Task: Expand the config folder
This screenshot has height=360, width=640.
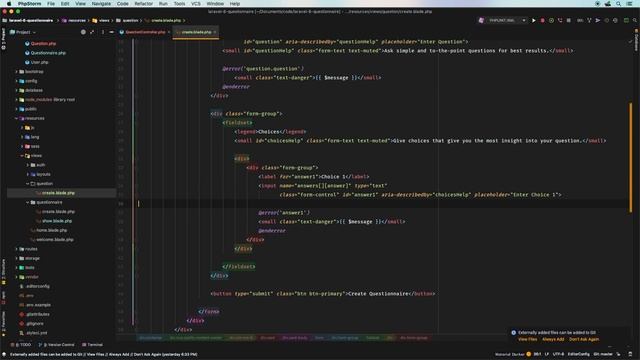Action: click(17, 81)
